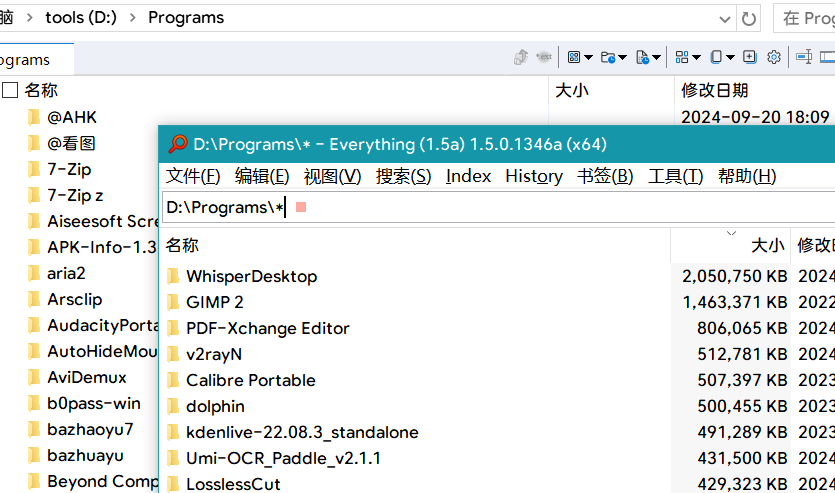The width and height of the screenshot is (835, 493).
Task: Open the History menu in Everything
Action: pos(533,176)
